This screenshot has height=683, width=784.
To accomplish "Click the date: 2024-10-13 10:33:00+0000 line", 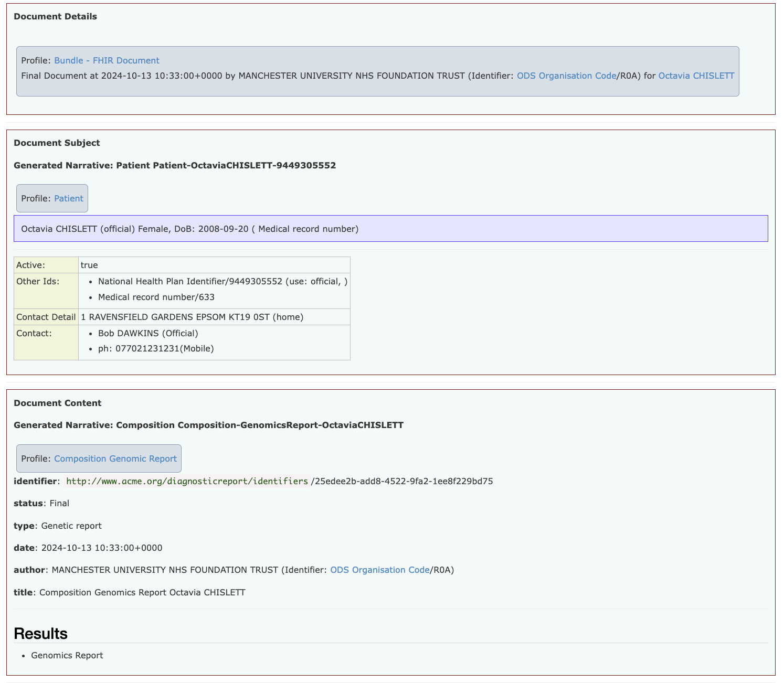I will [x=88, y=548].
